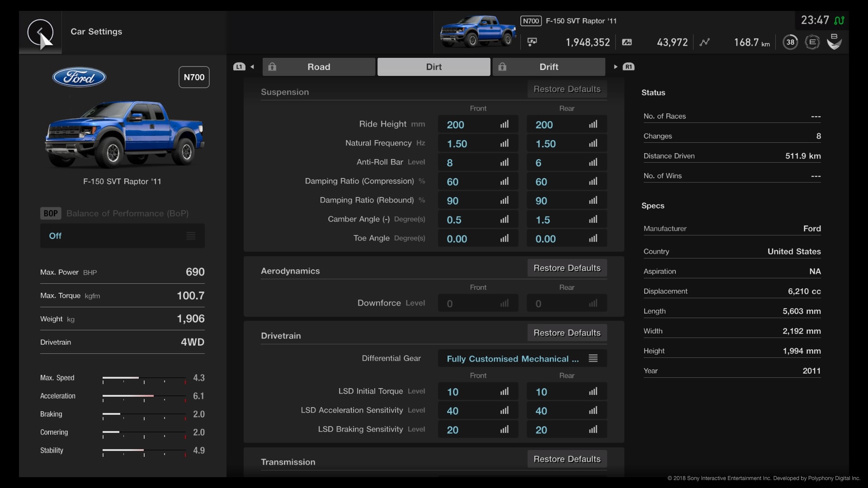The image size is (868, 488).
Task: Adjust front LSD Initial Torque 10
Action: coord(478,392)
